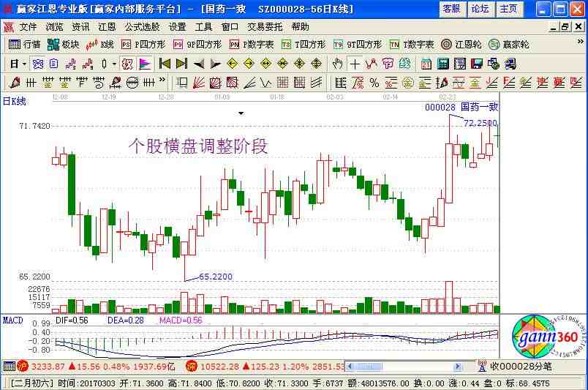Open the 公式选股 menu
Screen dimensions: 588x390
tap(142, 27)
